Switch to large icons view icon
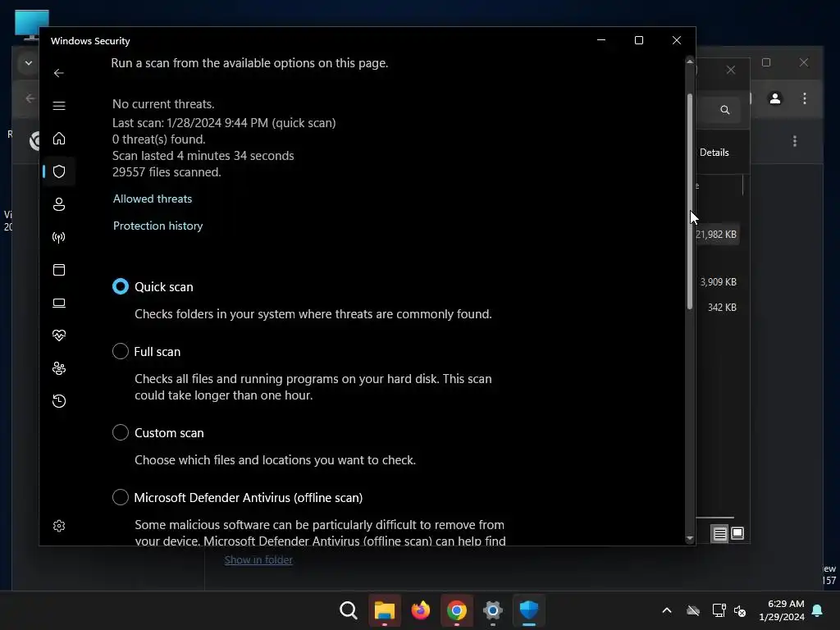The width and height of the screenshot is (840, 630). (x=737, y=533)
